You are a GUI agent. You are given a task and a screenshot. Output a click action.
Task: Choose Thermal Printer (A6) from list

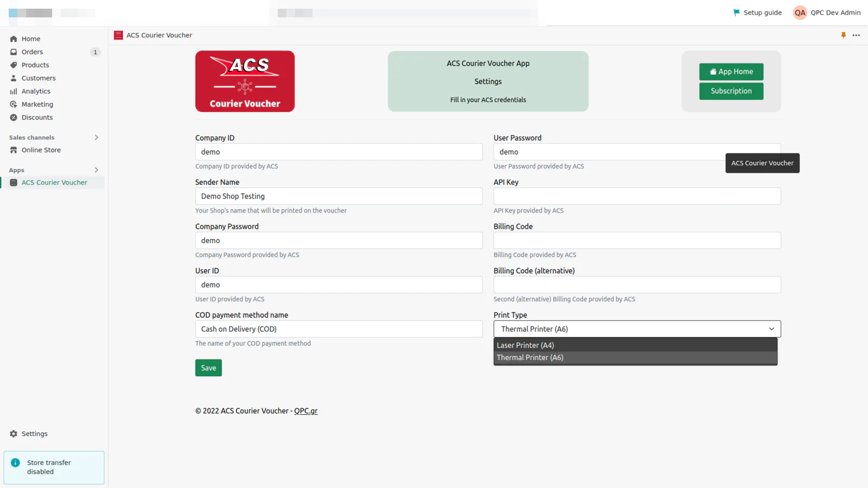(530, 358)
